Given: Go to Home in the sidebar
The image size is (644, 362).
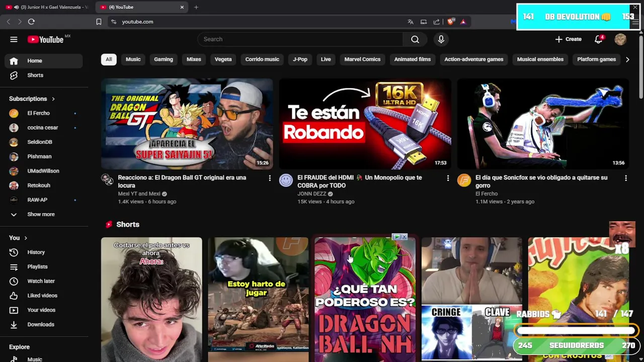Looking at the screenshot, I should pos(44,61).
